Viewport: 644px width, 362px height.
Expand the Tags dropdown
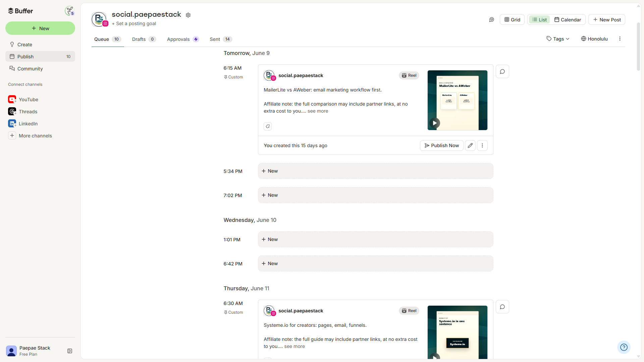click(x=558, y=39)
